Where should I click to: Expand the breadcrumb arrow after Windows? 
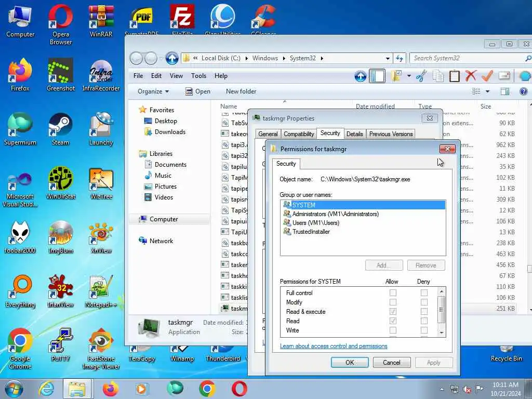[x=284, y=58]
